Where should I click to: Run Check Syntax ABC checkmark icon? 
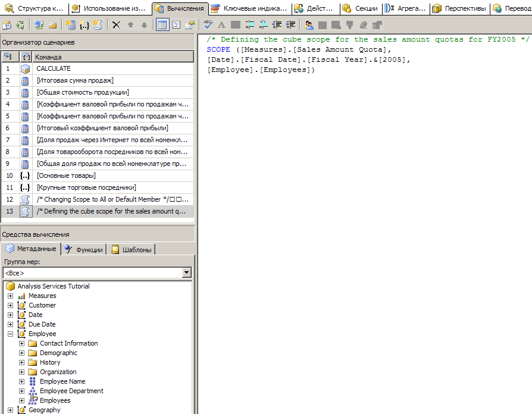pyautogui.click(x=208, y=24)
